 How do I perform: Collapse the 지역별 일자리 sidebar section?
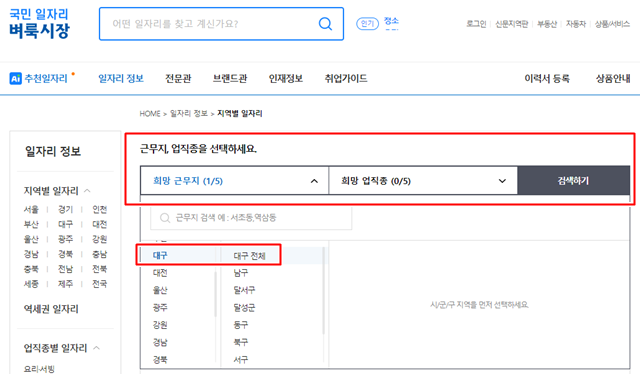87,191
